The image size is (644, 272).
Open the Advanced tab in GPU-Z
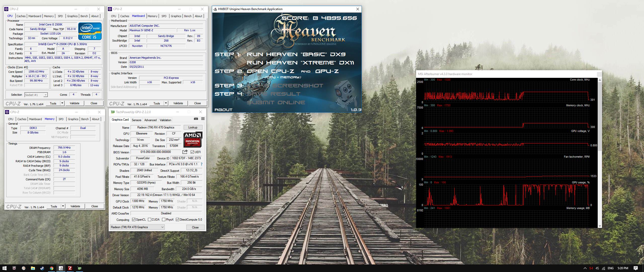point(150,120)
